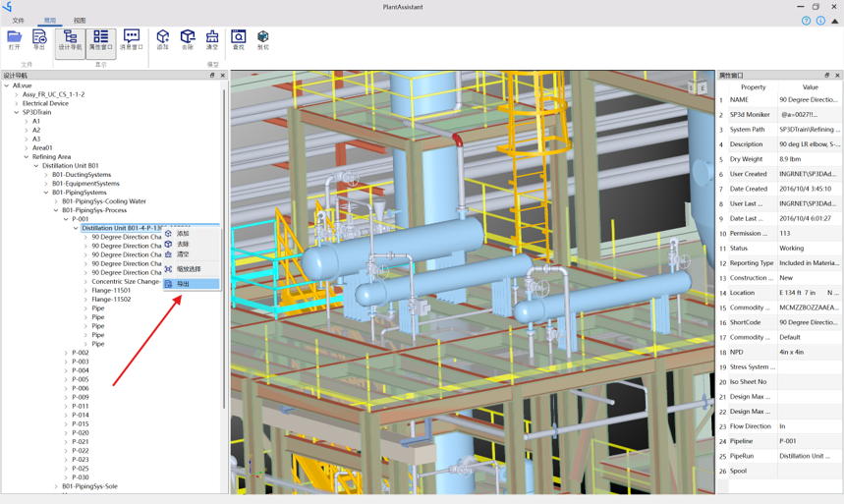Choose 添加 in the context menu
The width and height of the screenshot is (844, 504).
pos(192,234)
